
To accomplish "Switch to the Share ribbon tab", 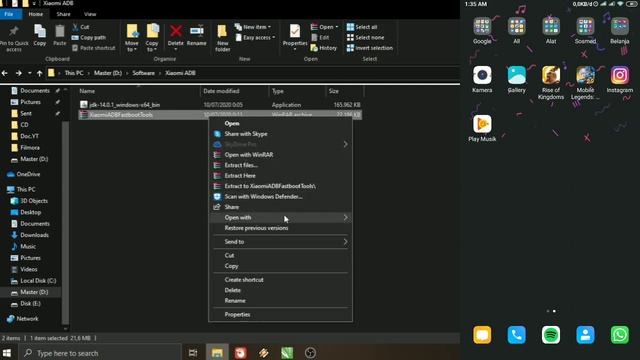I will tap(63, 14).
